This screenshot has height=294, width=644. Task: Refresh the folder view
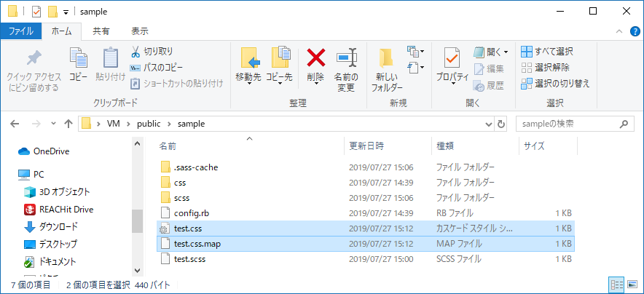tap(500, 124)
